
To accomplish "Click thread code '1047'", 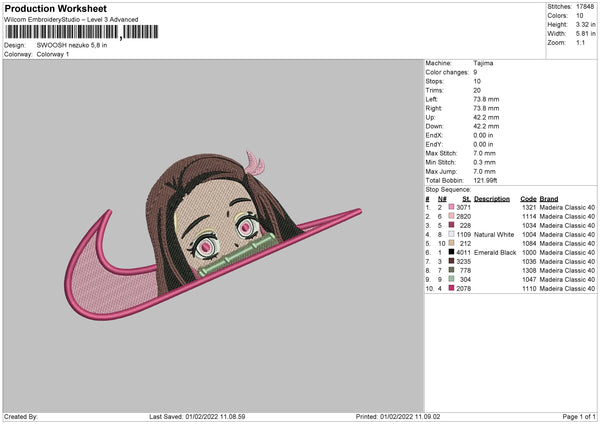I will pyautogui.click(x=529, y=279).
